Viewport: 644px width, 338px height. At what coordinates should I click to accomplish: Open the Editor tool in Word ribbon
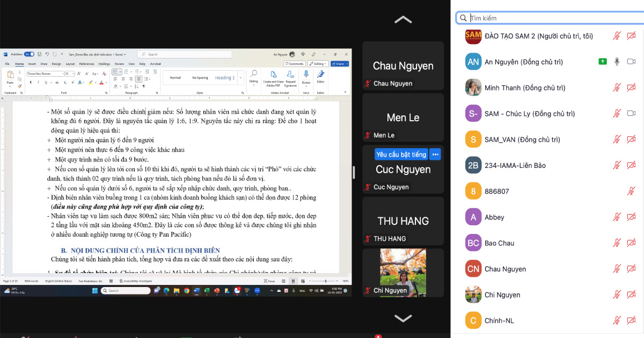coord(320,75)
